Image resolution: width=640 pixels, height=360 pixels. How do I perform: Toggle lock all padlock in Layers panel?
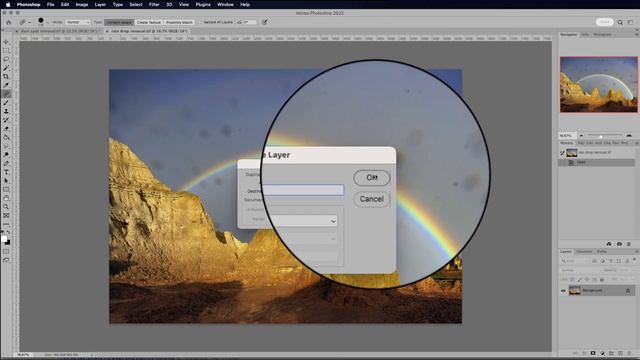[602, 280]
